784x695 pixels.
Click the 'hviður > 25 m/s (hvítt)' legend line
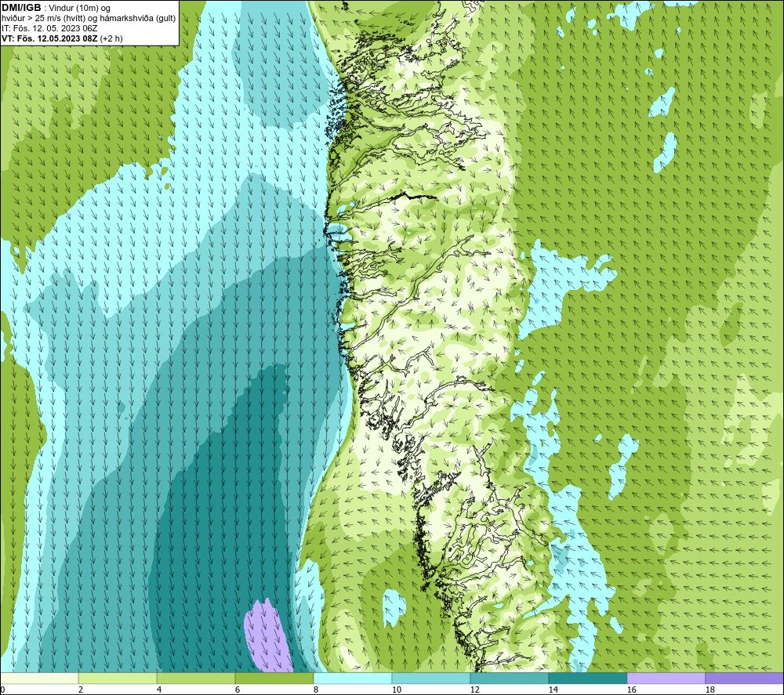89,19
